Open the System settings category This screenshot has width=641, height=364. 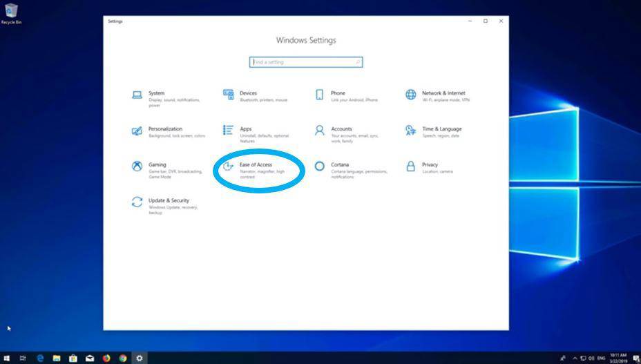click(x=156, y=93)
